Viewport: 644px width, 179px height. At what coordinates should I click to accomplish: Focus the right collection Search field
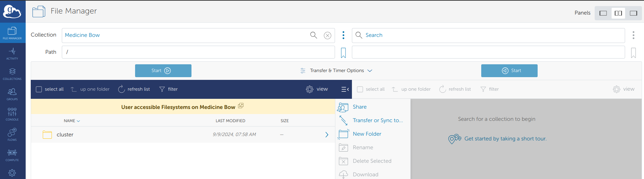(x=488, y=35)
